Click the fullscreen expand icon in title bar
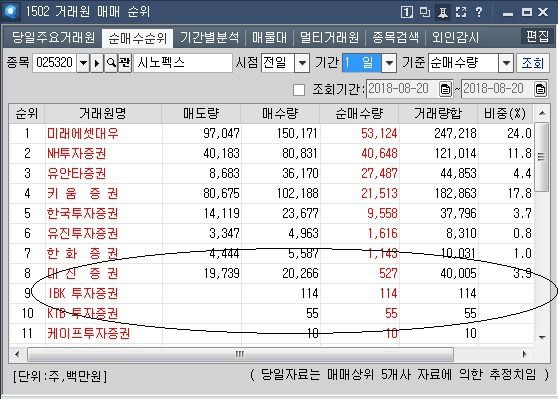558x399 pixels. coord(461,12)
